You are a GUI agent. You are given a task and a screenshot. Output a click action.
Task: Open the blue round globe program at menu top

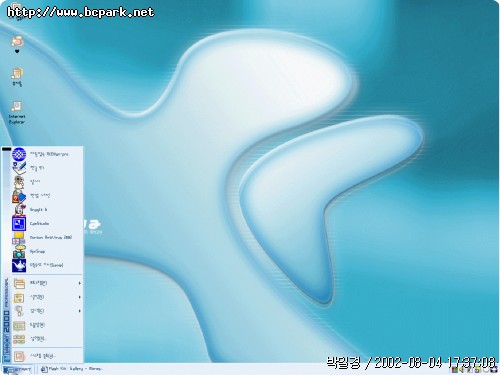(47, 154)
